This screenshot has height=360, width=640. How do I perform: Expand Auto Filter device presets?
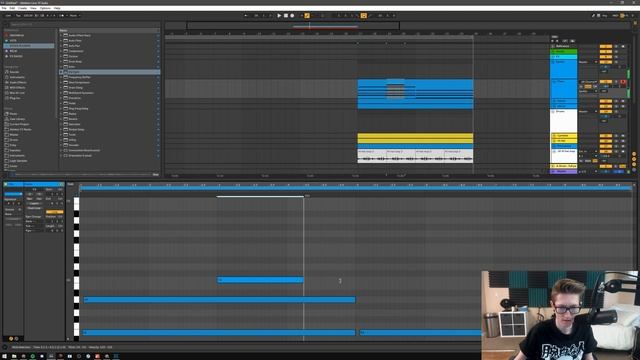tap(61, 41)
